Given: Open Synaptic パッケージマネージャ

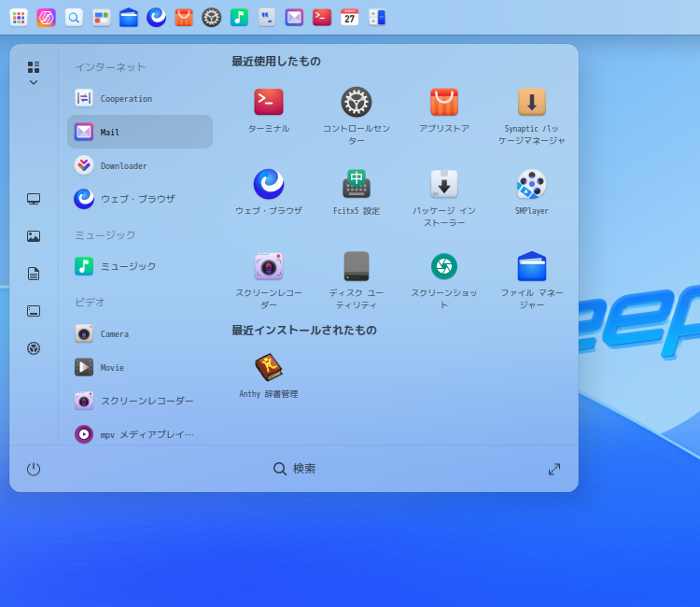Looking at the screenshot, I should pos(532,103).
